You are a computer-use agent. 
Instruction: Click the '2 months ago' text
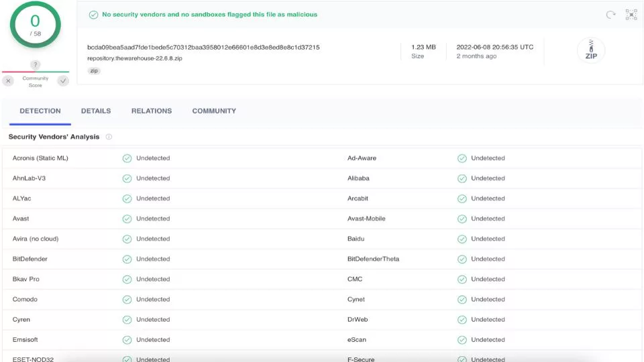point(476,56)
